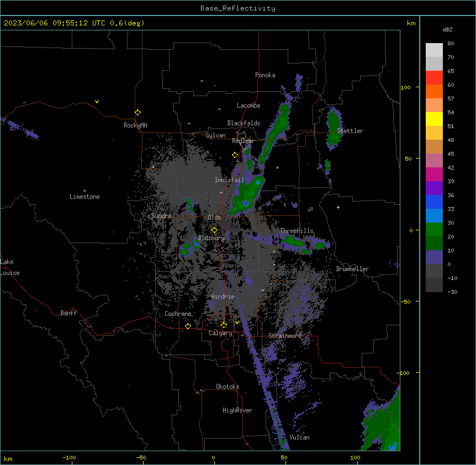This screenshot has height=465, width=476.
Task: Click the Lacombe city label
Action: tap(248, 105)
